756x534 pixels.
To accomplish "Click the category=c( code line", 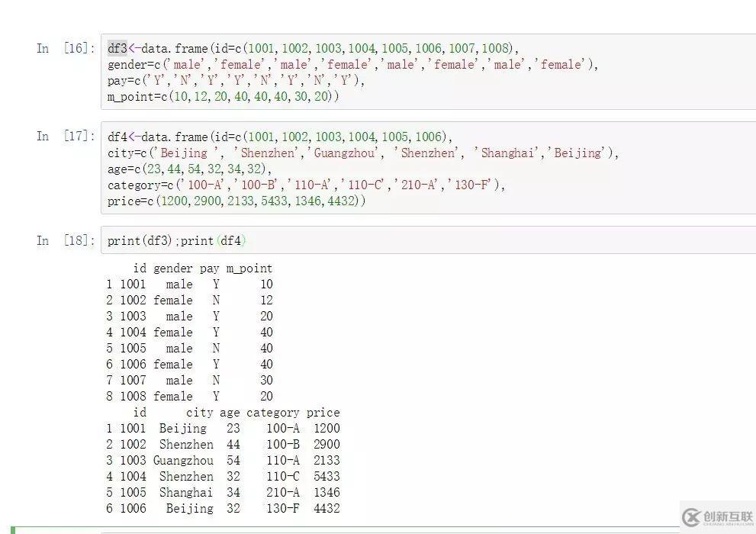I will coord(306,185).
